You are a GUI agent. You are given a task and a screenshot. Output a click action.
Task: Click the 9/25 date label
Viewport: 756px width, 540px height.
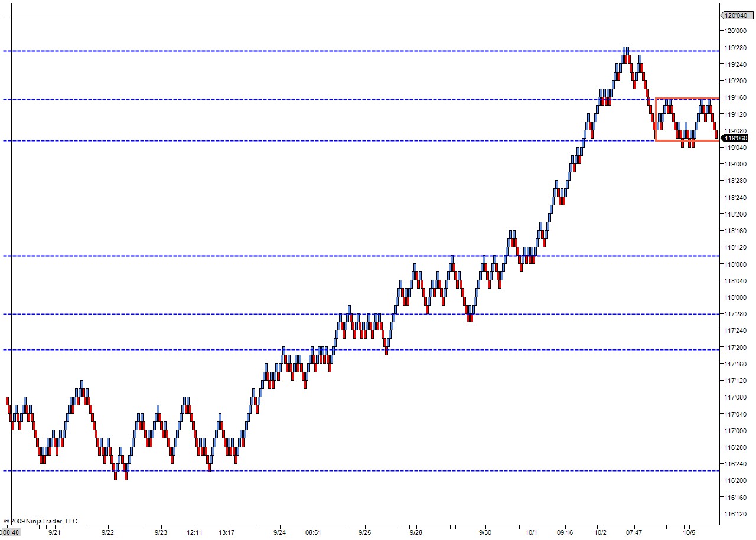(364, 532)
